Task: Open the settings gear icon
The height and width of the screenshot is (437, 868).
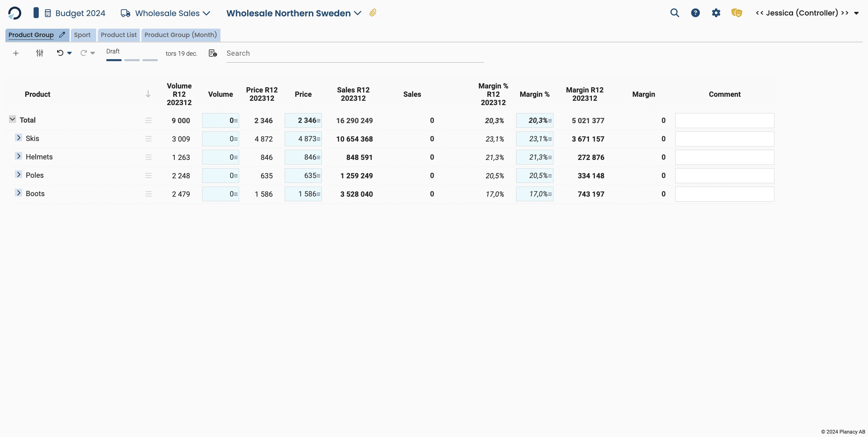Action: [716, 13]
